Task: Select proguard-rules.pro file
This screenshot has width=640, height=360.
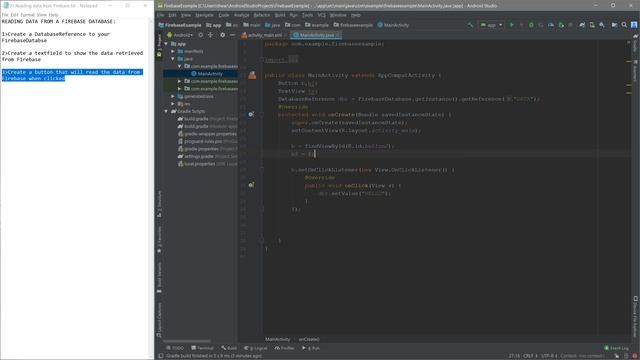Action: pos(207,141)
